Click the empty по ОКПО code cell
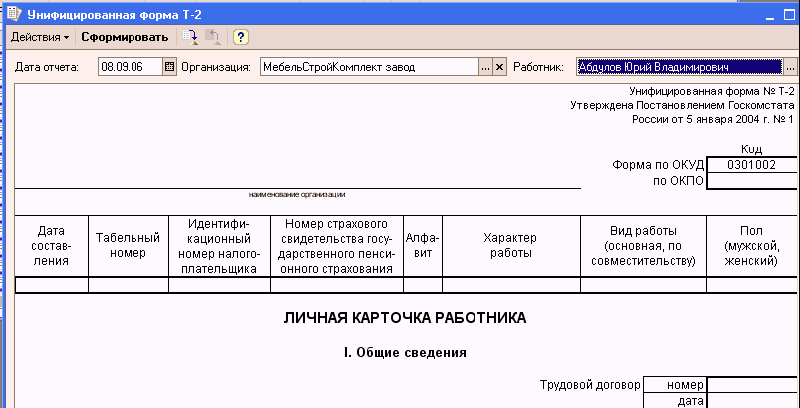 [751, 181]
